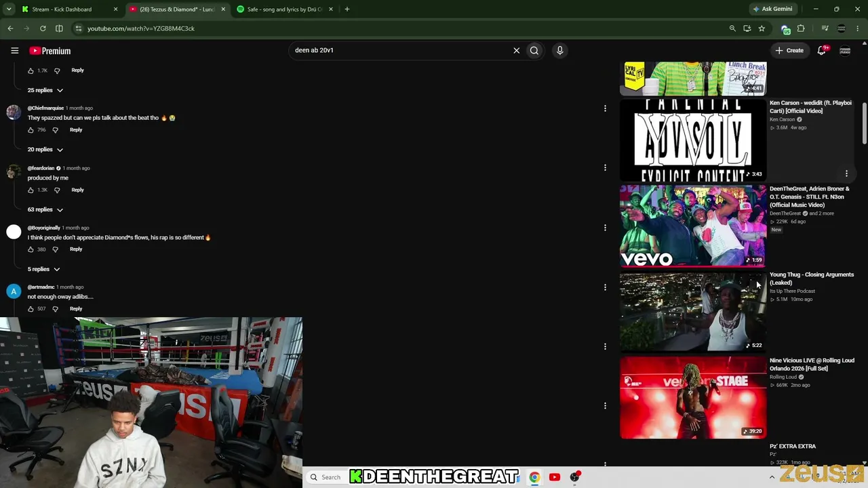
Task: Click the Chrome address bar URL
Action: coord(141,28)
